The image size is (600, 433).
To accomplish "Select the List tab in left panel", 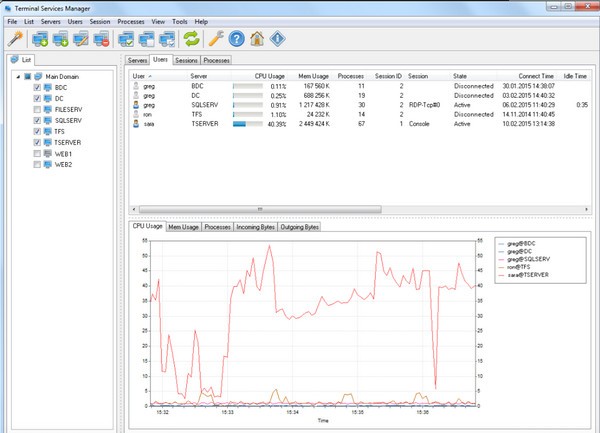I will tap(21, 60).
